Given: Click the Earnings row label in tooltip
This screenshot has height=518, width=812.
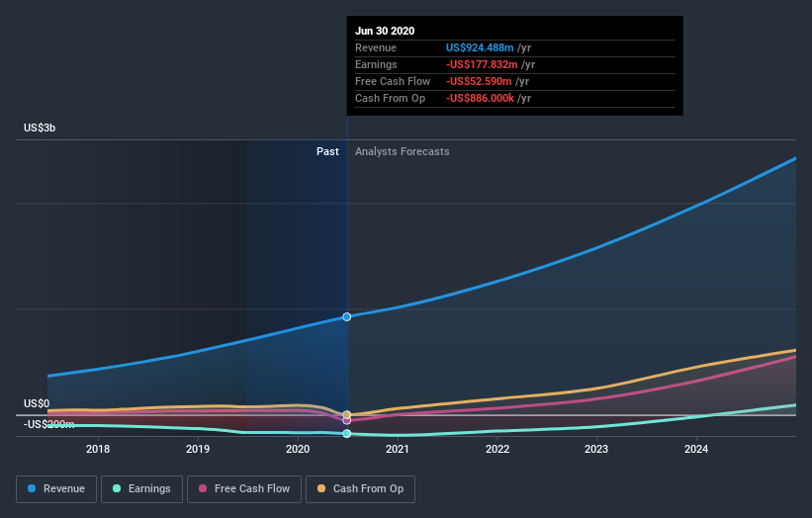Looking at the screenshot, I should click(x=376, y=64).
